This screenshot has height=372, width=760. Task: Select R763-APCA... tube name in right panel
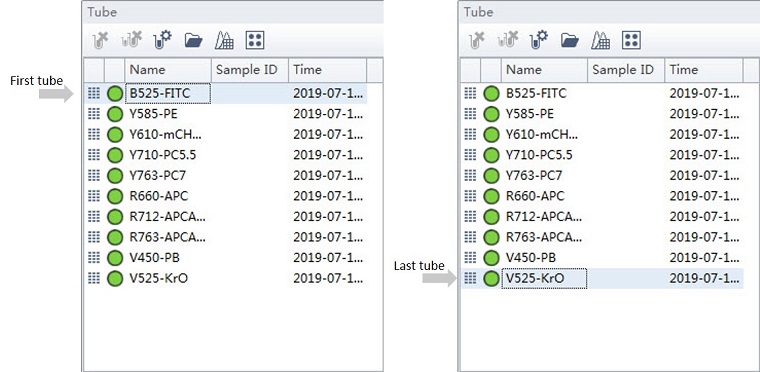[x=544, y=237]
